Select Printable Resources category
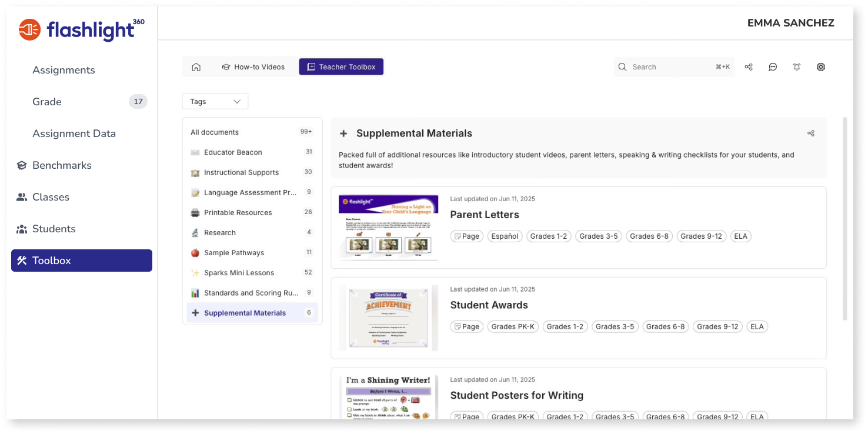This screenshot has height=434, width=868. pyautogui.click(x=252, y=212)
